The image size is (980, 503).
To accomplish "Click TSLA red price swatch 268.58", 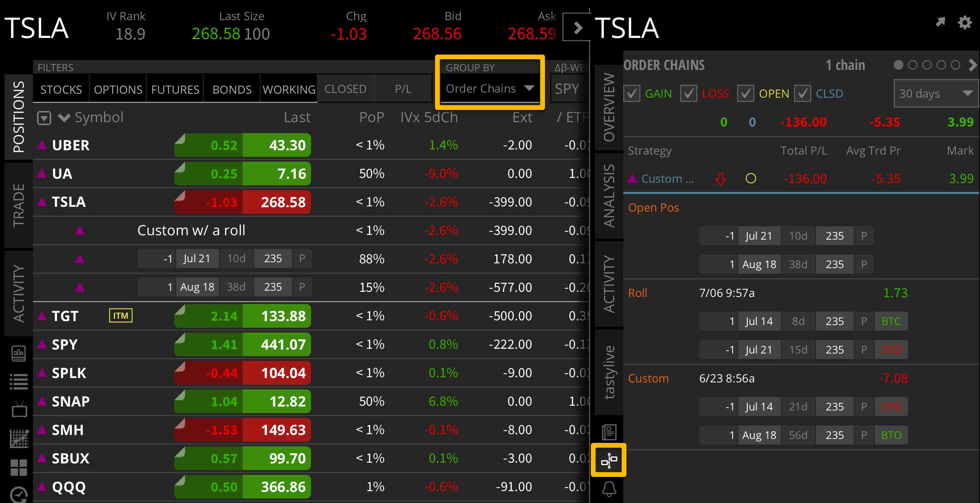I will [277, 202].
